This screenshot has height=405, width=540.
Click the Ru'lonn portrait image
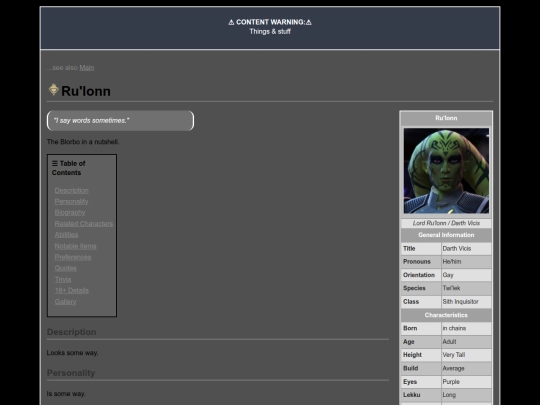(x=446, y=171)
